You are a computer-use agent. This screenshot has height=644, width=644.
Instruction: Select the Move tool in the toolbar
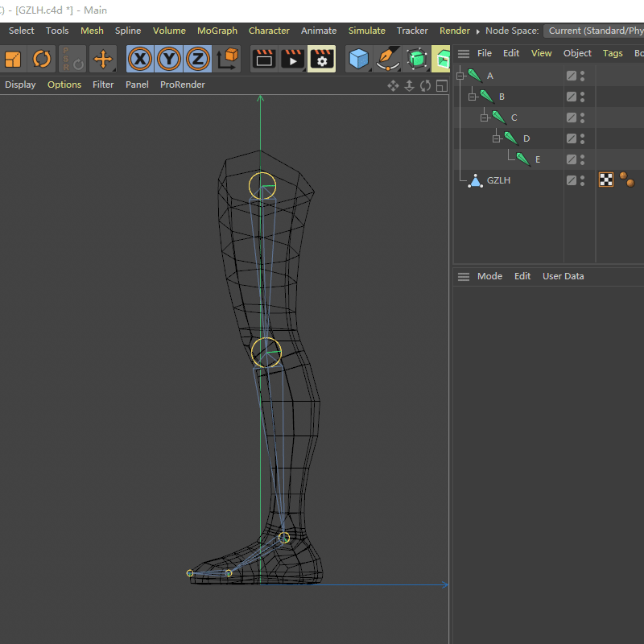(x=101, y=59)
